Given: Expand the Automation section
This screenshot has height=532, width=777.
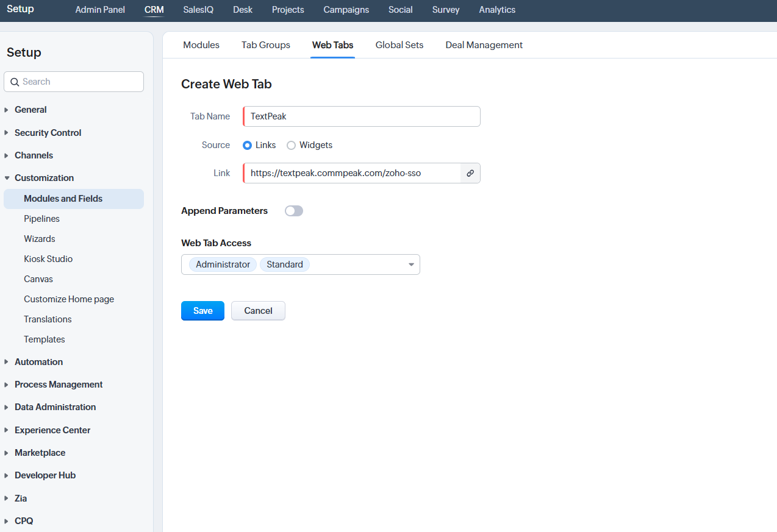Looking at the screenshot, I should (x=38, y=362).
